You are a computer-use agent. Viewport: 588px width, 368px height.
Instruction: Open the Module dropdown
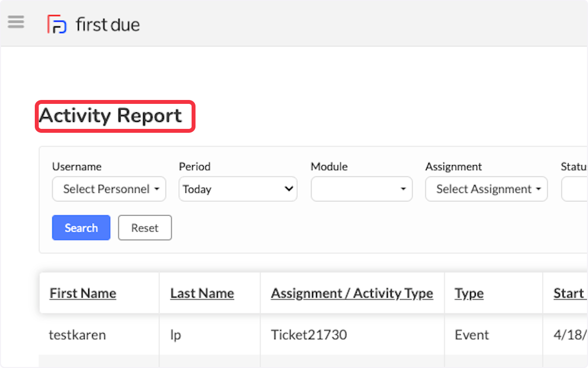tap(362, 189)
